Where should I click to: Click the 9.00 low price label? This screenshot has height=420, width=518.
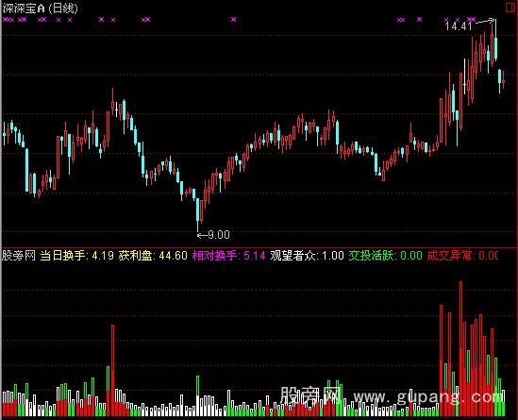pyautogui.click(x=219, y=235)
